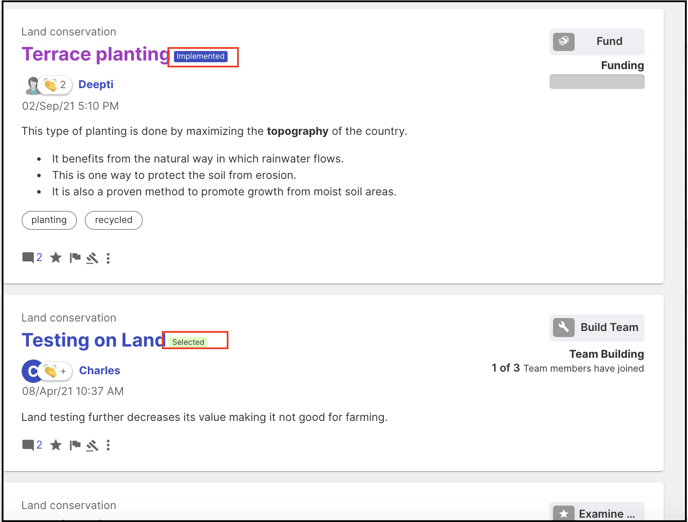This screenshot has height=522, width=688.
Task: Open the Terrace planting idea title
Action: 96,54
